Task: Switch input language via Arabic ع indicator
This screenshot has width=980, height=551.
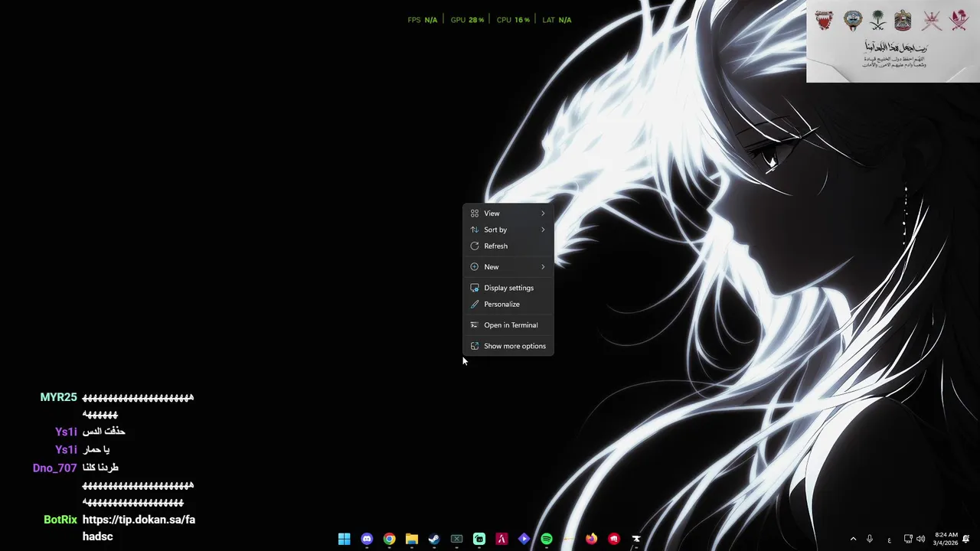Action: pos(889,540)
